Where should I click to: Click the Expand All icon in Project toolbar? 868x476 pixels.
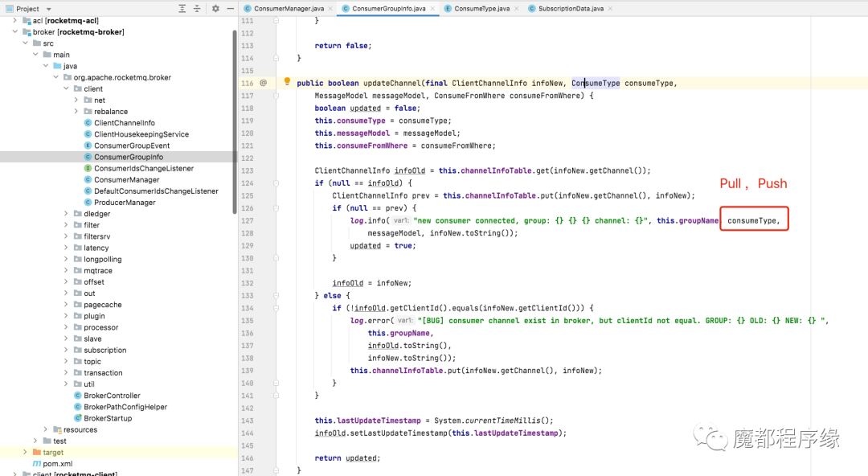[x=182, y=8]
